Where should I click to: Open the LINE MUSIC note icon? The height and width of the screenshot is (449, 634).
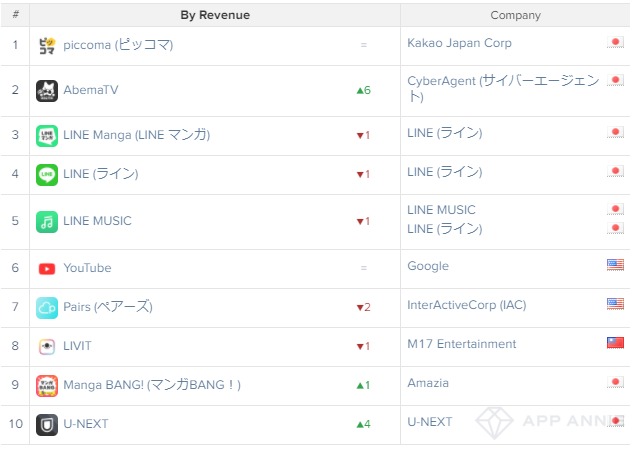pos(46,222)
